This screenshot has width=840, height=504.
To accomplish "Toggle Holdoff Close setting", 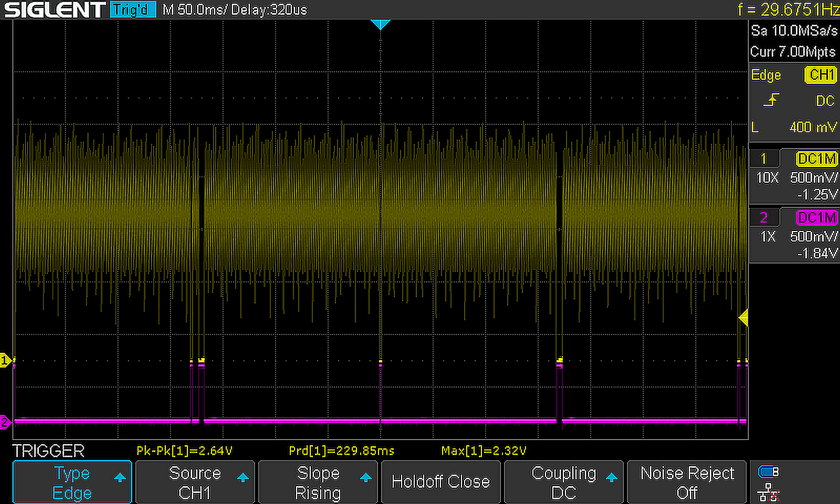I will click(x=441, y=482).
